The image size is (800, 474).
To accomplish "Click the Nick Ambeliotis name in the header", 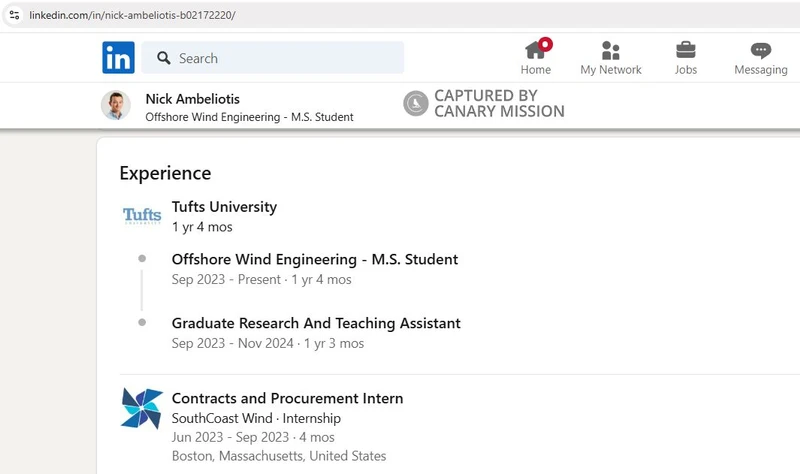I will (192, 98).
